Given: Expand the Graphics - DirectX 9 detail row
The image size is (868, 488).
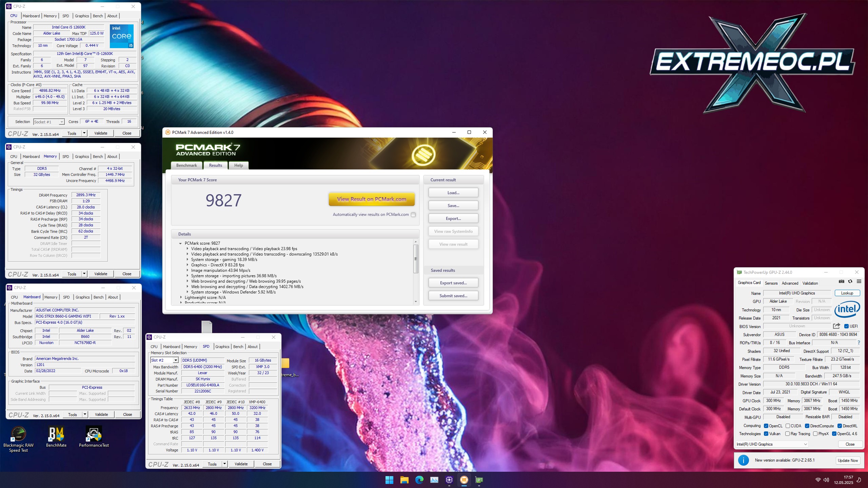Looking at the screenshot, I should point(187,265).
